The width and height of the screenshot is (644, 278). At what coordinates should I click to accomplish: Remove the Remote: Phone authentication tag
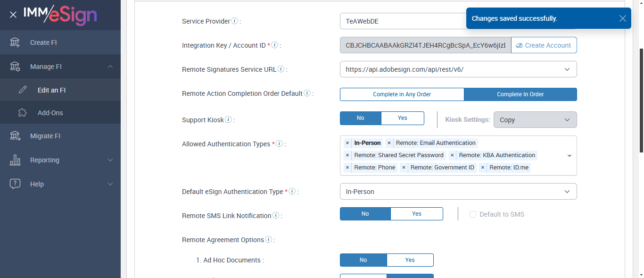point(347,168)
